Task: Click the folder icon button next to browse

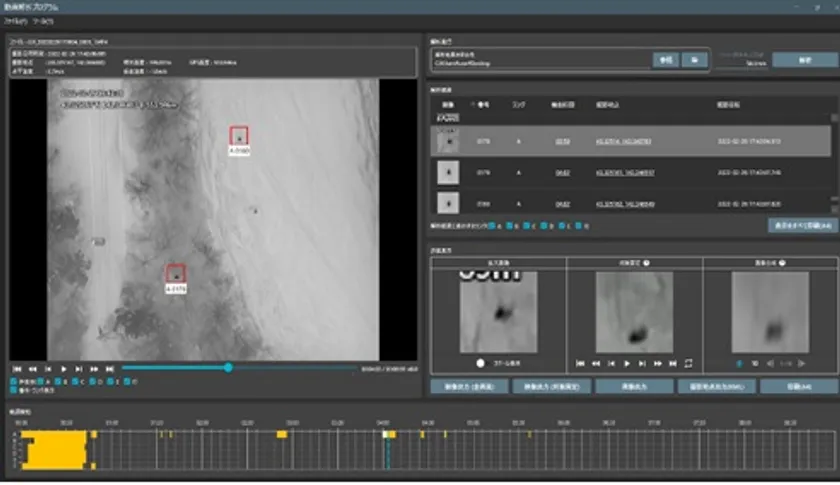Action: point(693,60)
